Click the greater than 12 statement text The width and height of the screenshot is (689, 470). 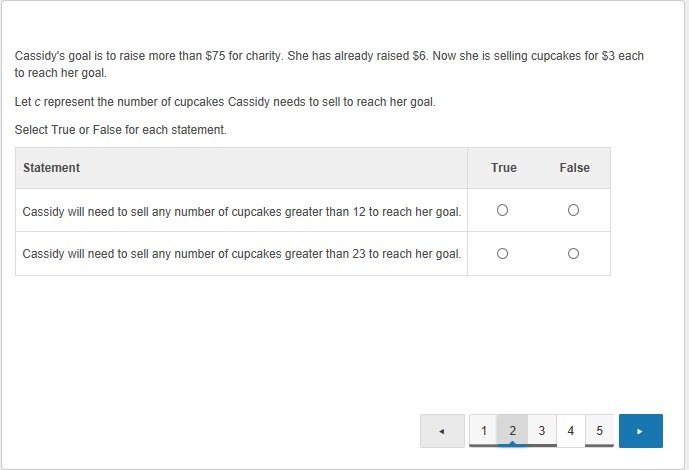click(242, 211)
